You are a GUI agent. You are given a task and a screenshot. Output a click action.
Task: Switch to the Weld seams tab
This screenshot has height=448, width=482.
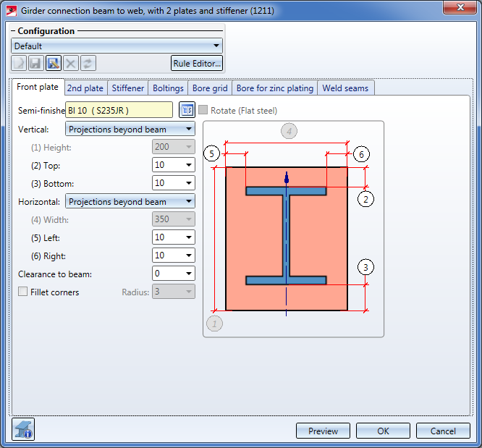pyautogui.click(x=346, y=88)
